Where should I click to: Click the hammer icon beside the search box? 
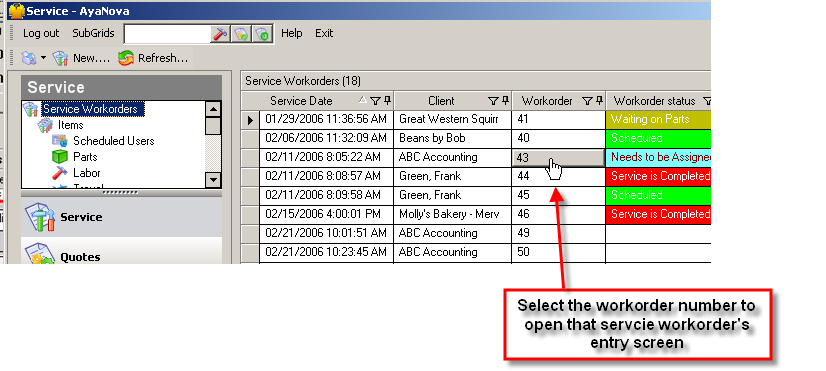tap(220, 34)
